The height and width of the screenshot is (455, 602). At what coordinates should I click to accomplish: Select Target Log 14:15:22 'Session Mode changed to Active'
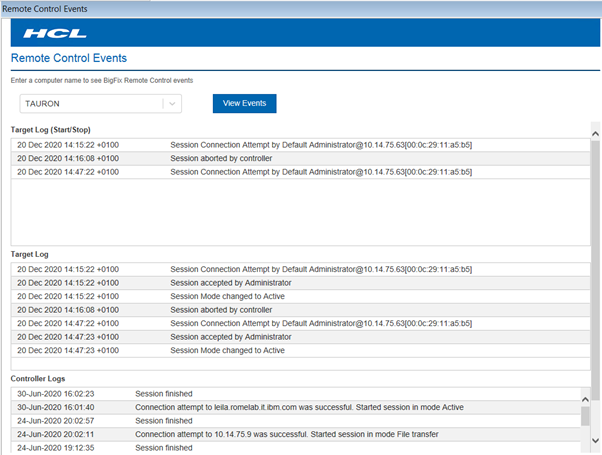pos(227,296)
